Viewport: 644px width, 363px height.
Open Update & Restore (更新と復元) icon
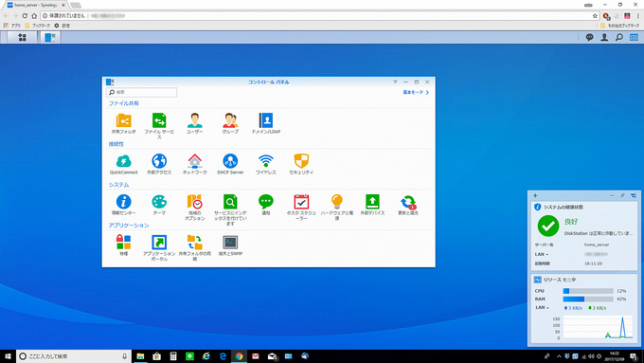pos(408,202)
